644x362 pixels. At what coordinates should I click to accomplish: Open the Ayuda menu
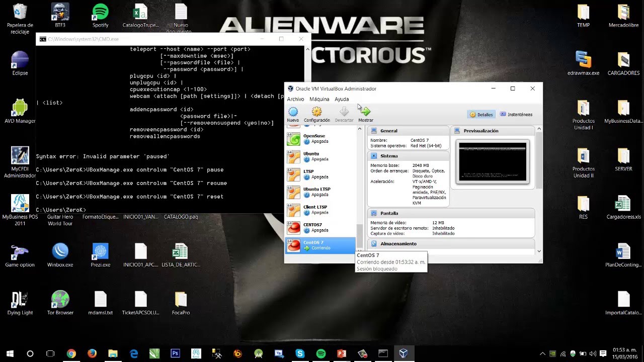coord(342,99)
